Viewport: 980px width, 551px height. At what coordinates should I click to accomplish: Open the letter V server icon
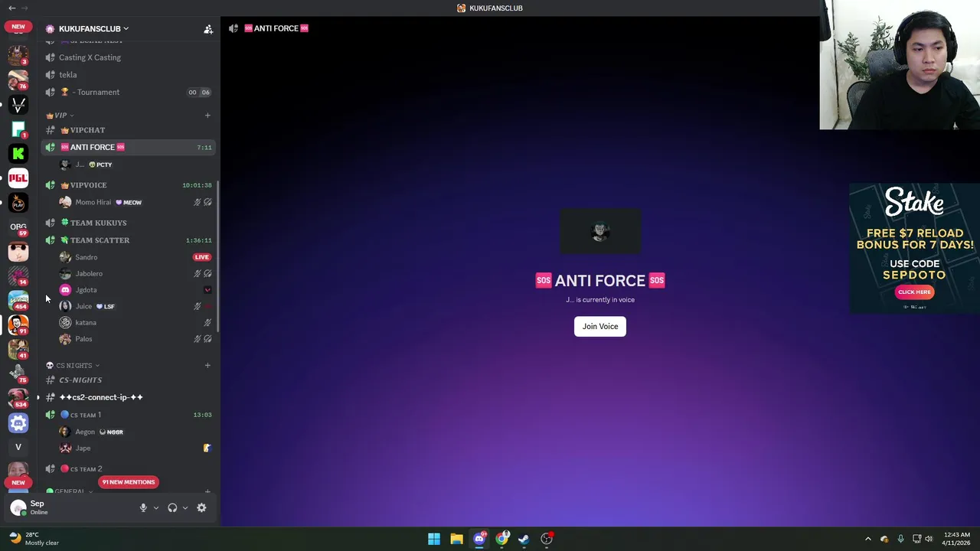18,447
